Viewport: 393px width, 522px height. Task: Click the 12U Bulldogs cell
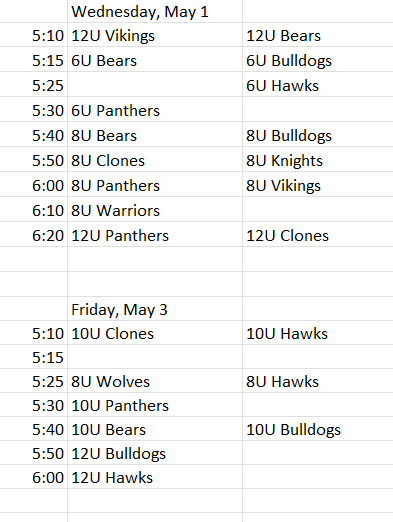(x=155, y=453)
